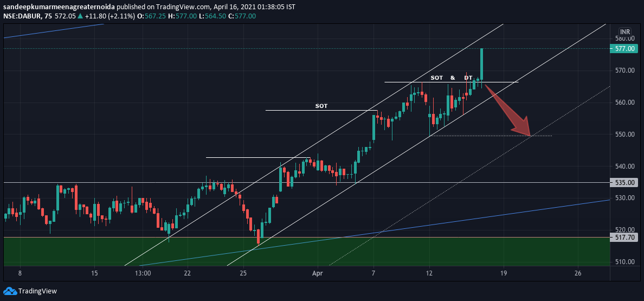Click the L:564.50 low value
This screenshot has height=301, width=644.
pyautogui.click(x=213, y=16)
